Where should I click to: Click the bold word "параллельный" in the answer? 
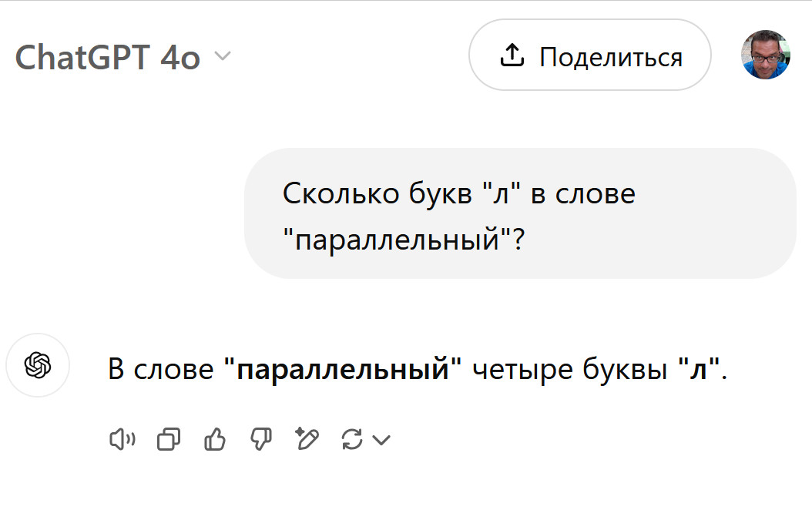[342, 370]
